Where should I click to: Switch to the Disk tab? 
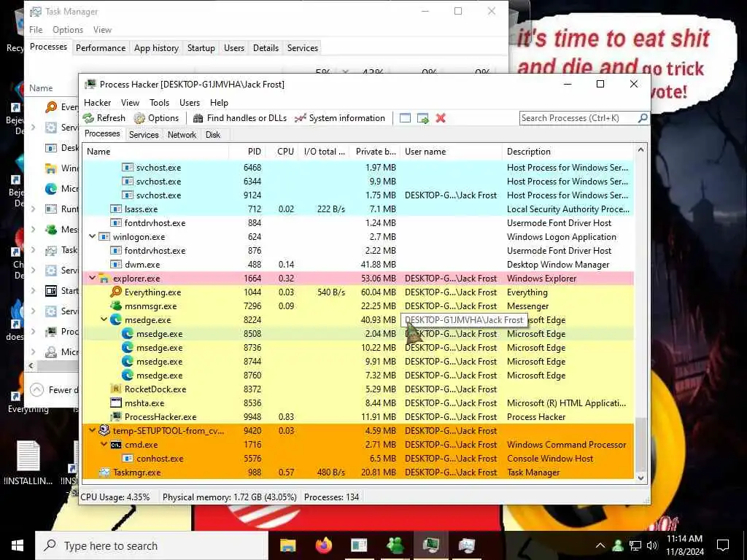(x=213, y=135)
